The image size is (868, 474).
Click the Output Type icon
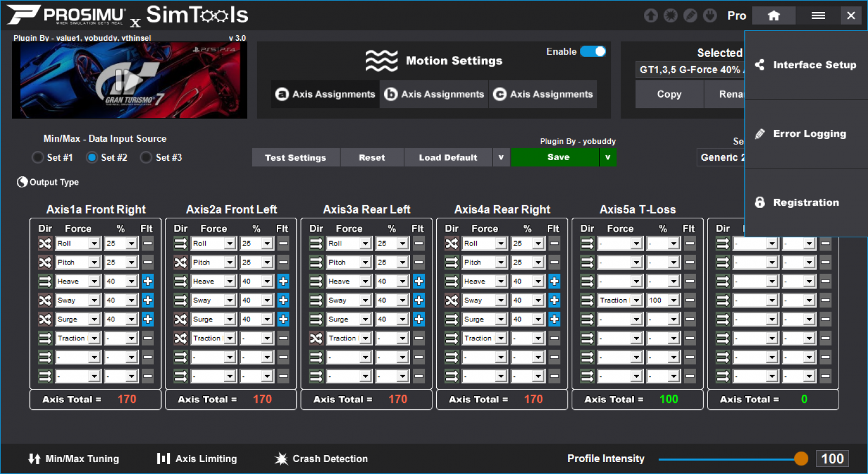(22, 182)
